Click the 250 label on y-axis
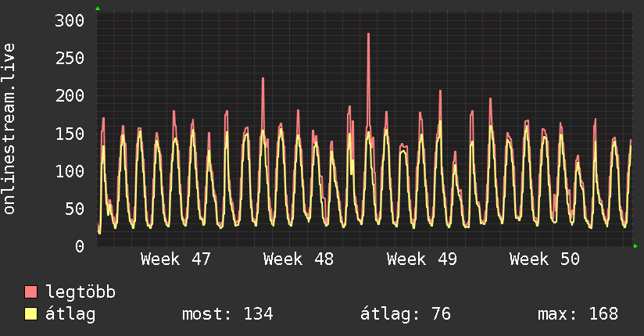 coord(69,58)
